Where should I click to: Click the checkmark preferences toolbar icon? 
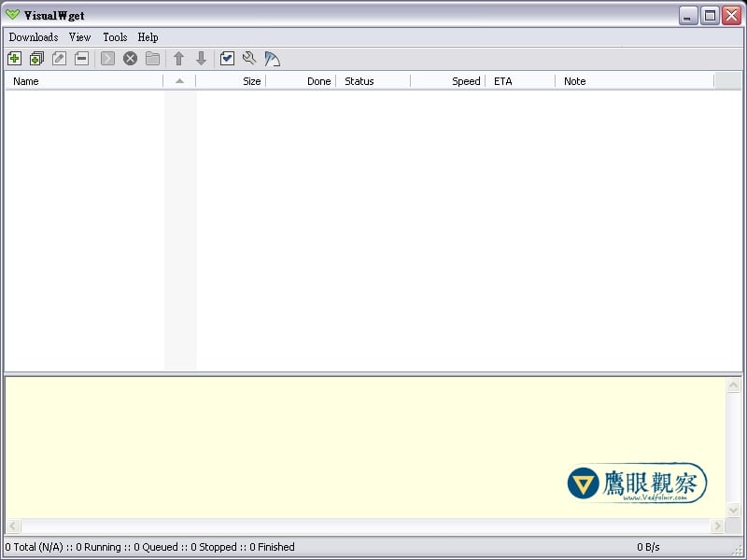[x=227, y=59]
